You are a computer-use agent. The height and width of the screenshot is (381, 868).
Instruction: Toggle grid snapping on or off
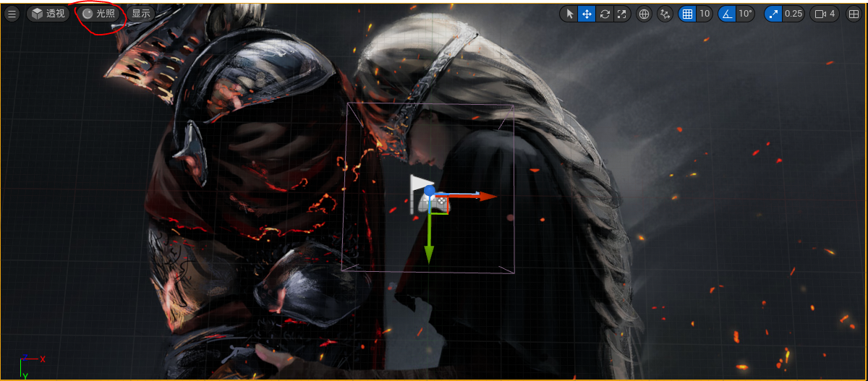pos(687,14)
